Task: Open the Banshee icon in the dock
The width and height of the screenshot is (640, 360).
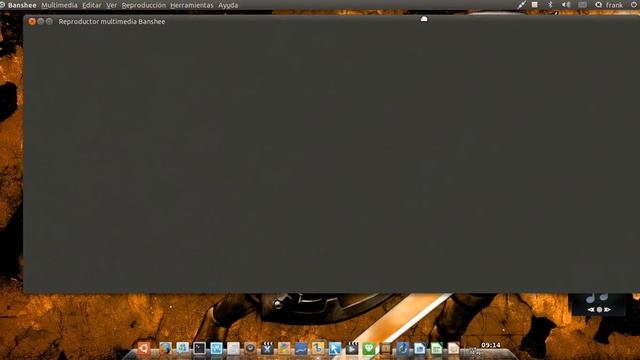Action: pyautogui.click(x=318, y=348)
